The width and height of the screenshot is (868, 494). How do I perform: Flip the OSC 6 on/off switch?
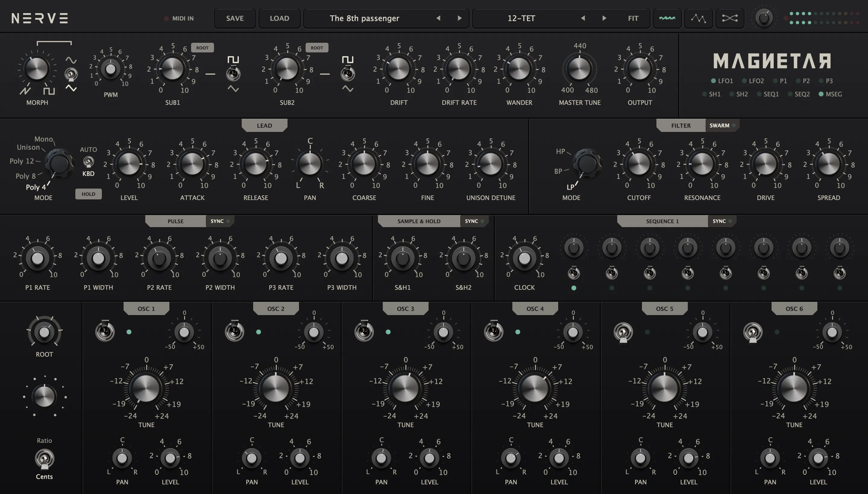coord(753,333)
